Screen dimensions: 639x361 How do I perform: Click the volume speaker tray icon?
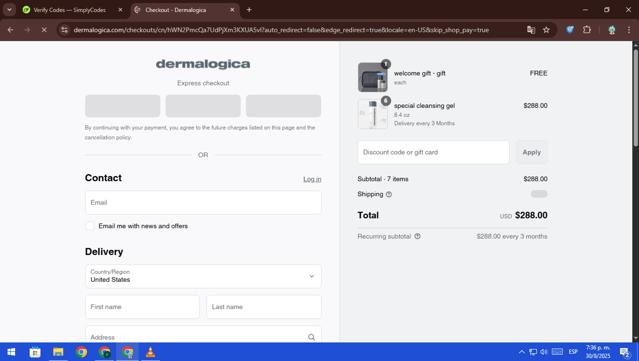pos(544,352)
